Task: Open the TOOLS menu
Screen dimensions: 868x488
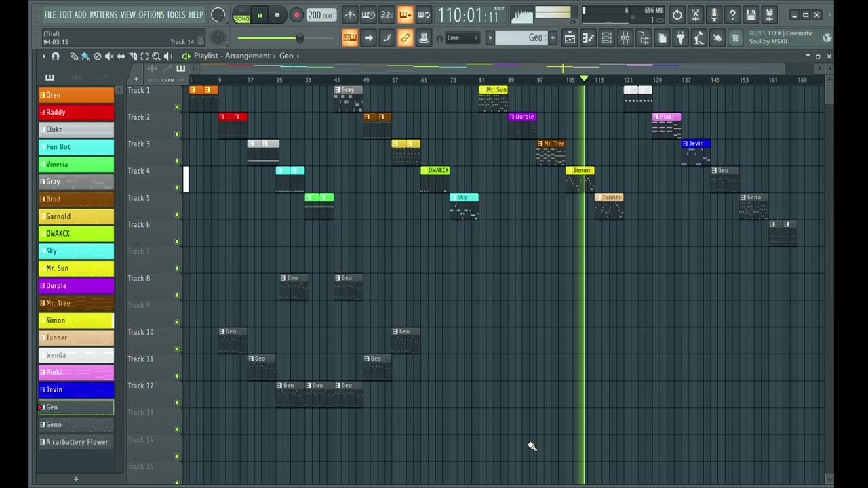Action: (176, 14)
